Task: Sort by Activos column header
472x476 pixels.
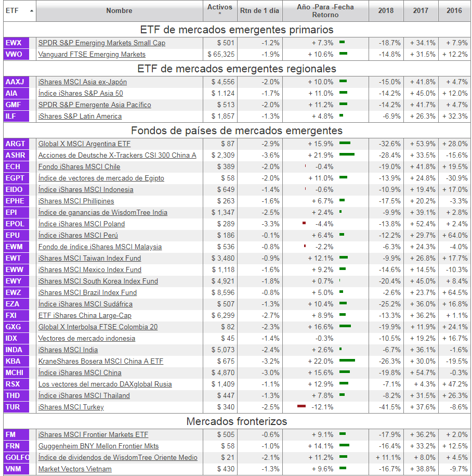Action: (x=220, y=10)
